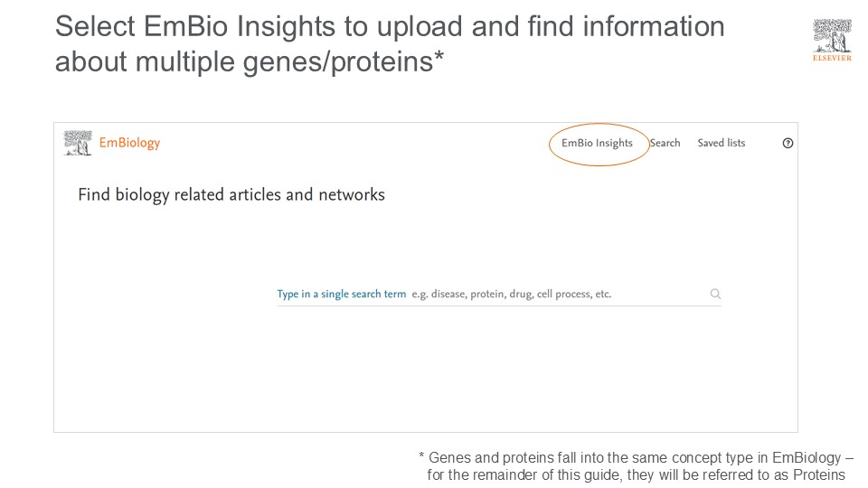Viewport: 868px width, 488px height.
Task: Click the magnifier icon in search field
Action: [x=715, y=294]
